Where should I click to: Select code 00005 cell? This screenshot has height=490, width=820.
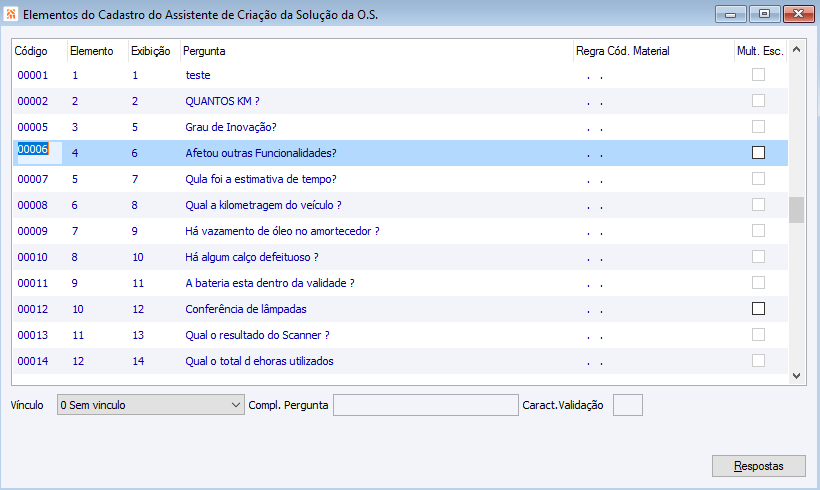coord(32,127)
